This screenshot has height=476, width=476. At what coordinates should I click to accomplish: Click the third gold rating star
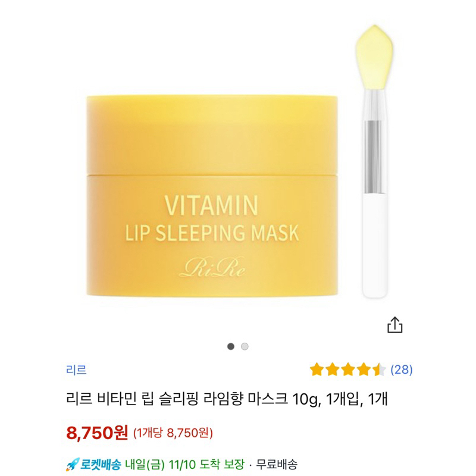[348, 369]
